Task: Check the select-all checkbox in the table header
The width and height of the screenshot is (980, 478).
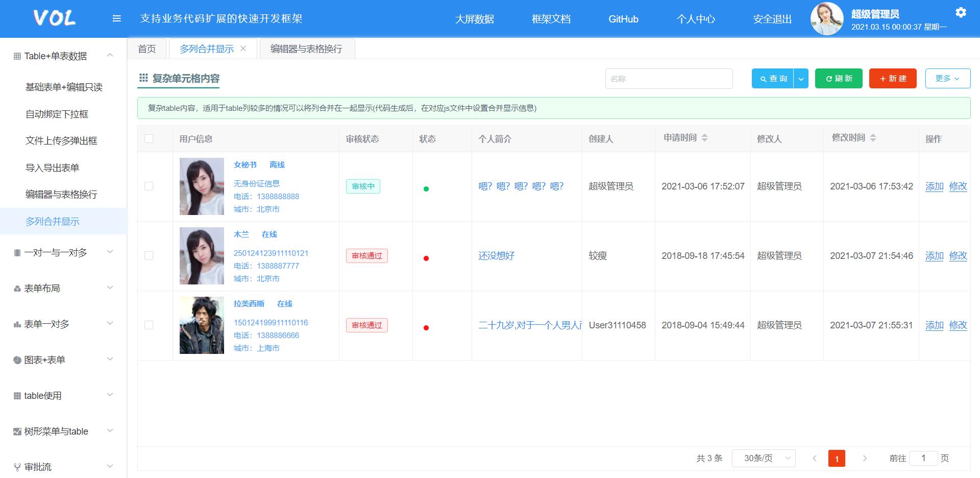Action: pyautogui.click(x=149, y=138)
